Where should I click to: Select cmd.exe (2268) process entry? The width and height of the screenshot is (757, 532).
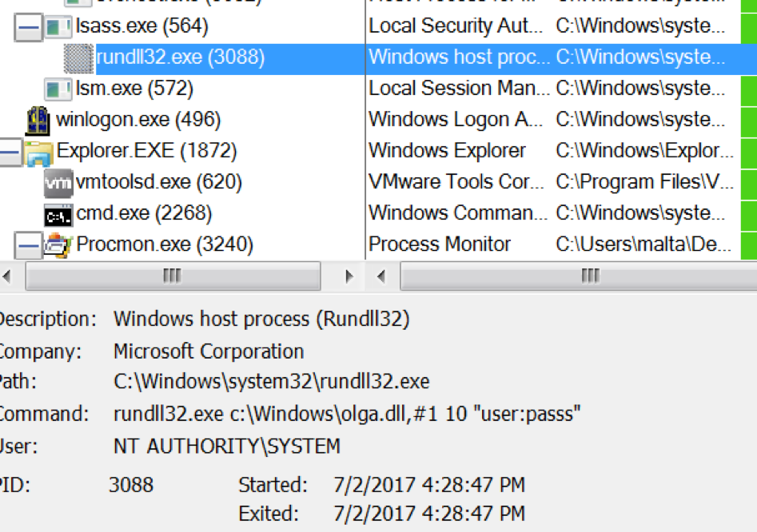(x=144, y=213)
